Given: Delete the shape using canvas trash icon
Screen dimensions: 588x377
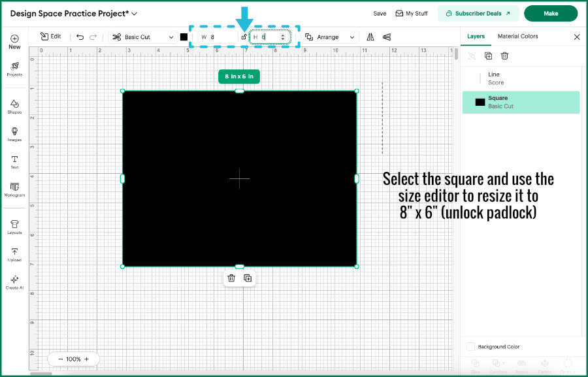Looking at the screenshot, I should (231, 278).
